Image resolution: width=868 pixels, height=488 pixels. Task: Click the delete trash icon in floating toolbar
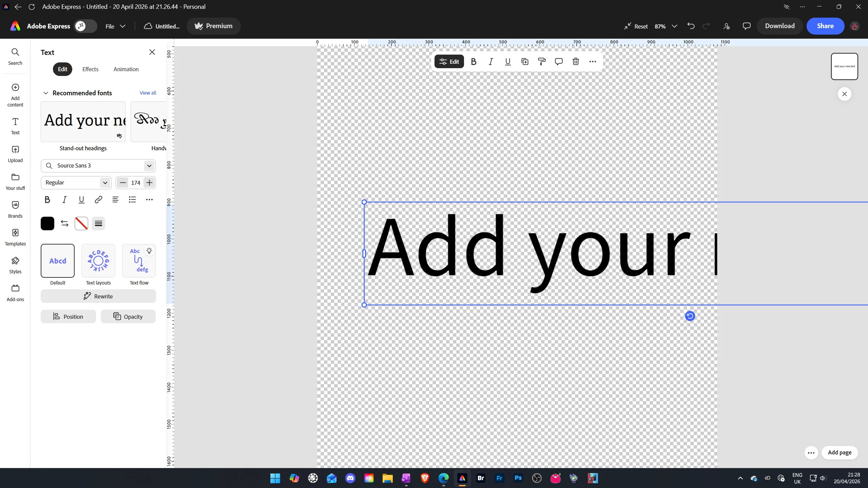click(x=576, y=61)
